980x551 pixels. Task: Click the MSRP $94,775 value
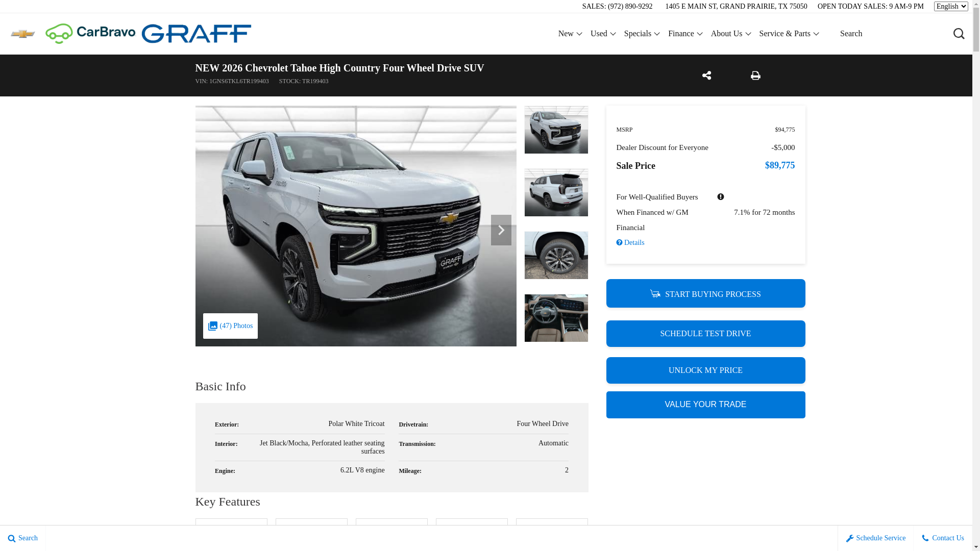pyautogui.click(x=785, y=130)
